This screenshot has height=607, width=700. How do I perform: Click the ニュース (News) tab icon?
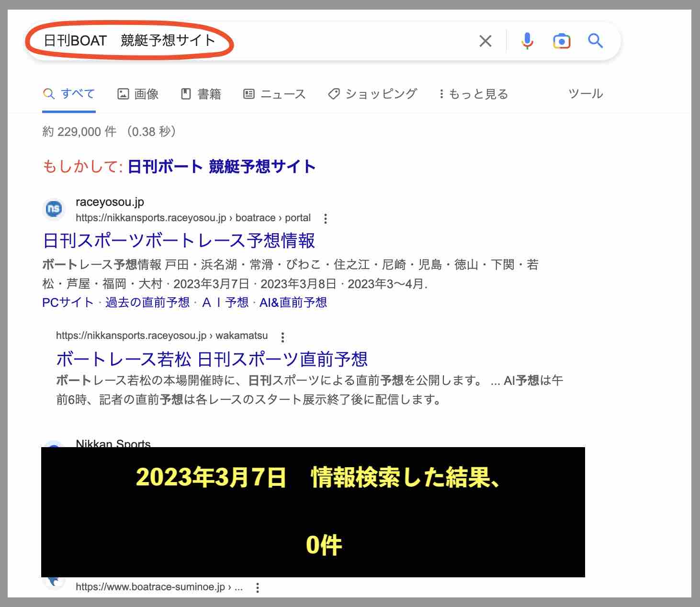pos(249,93)
